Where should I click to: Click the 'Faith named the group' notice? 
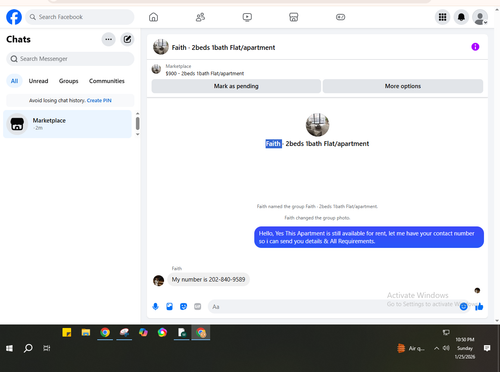tap(317, 206)
